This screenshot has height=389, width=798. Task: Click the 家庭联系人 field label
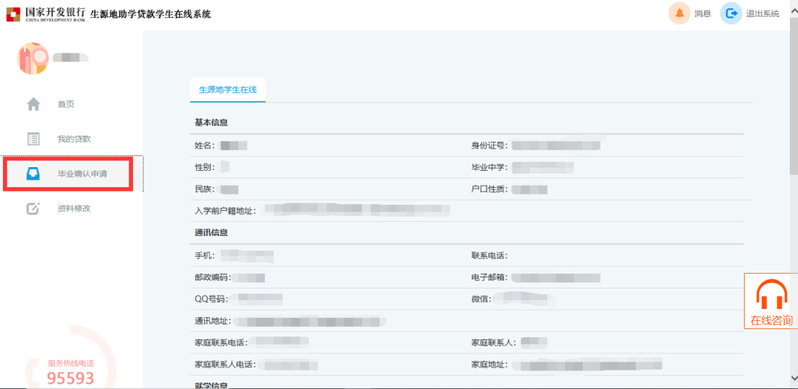494,343
